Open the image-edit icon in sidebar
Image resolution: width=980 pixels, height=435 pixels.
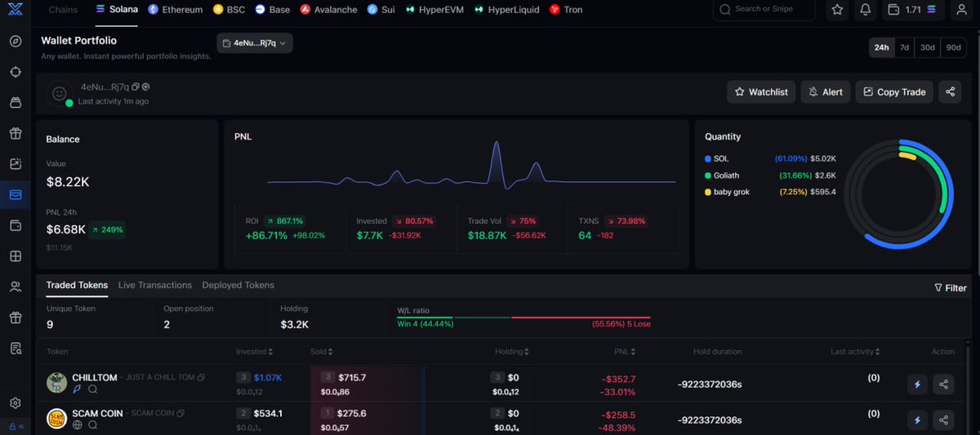click(x=16, y=164)
